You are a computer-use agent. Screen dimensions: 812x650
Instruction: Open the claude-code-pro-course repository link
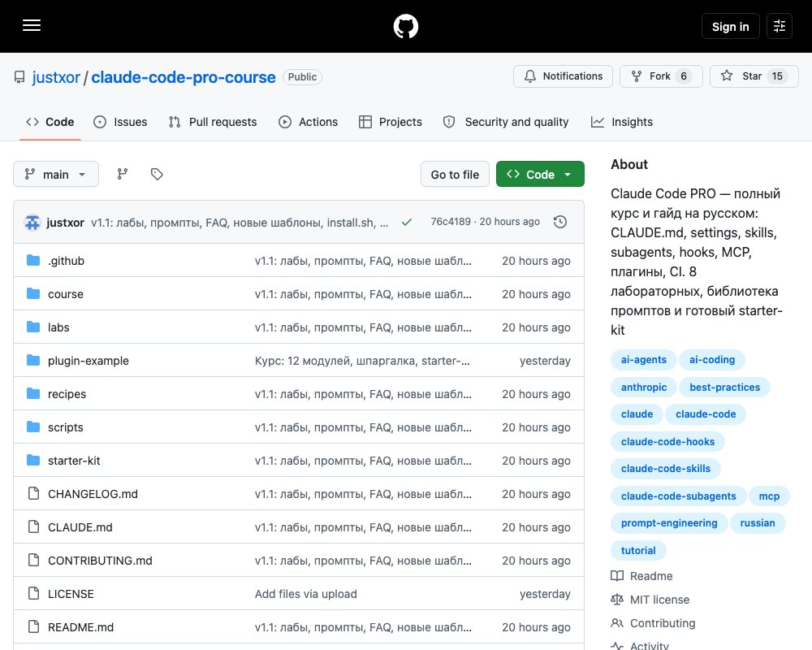(184, 77)
